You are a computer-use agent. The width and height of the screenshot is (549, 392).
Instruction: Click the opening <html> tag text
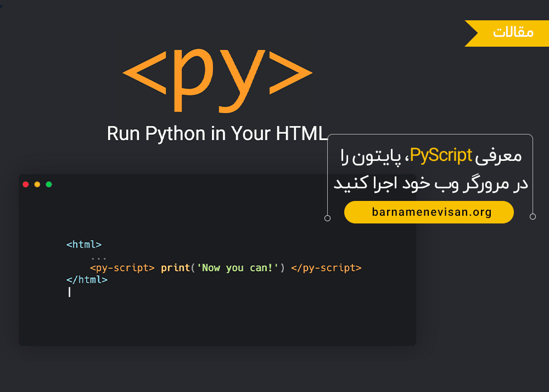click(84, 244)
